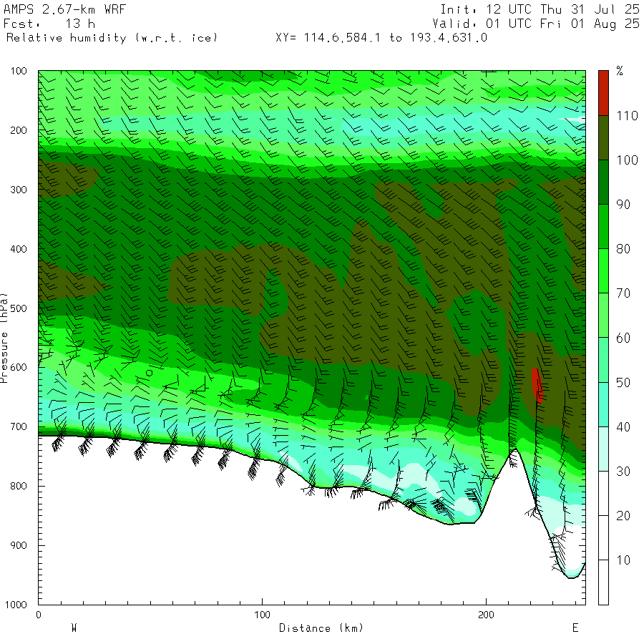Click the XY coordinates cross-section text
The image size is (644, 644).
[x=381, y=38]
